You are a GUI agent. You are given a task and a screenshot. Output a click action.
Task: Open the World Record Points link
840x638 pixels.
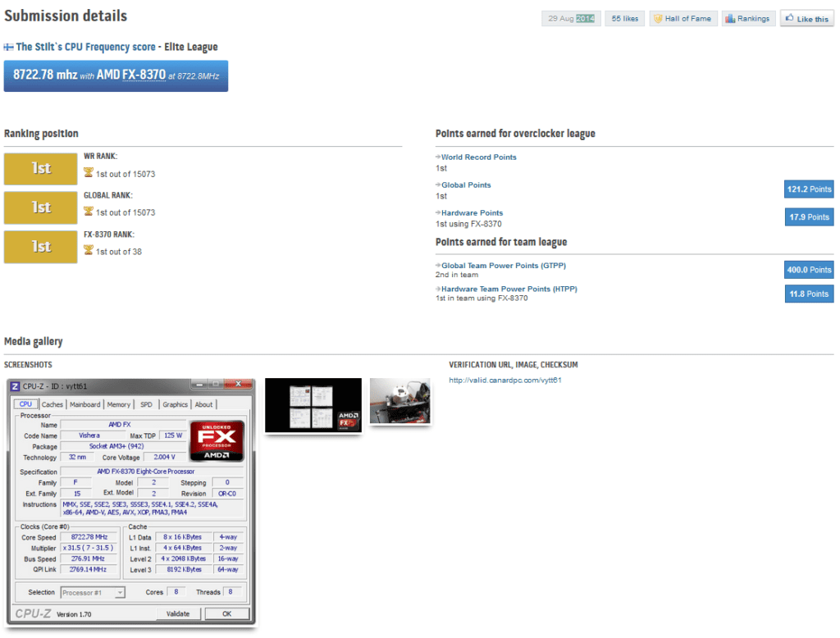click(x=479, y=157)
